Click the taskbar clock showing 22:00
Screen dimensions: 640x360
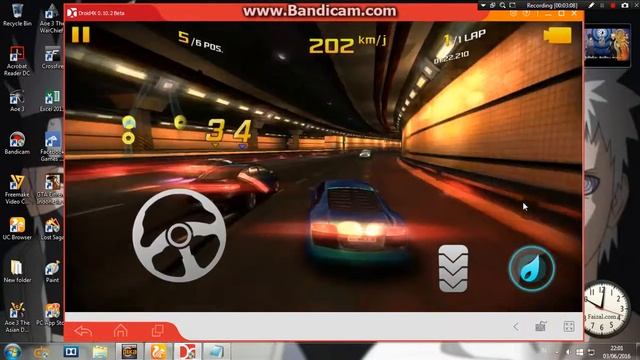(x=617, y=351)
